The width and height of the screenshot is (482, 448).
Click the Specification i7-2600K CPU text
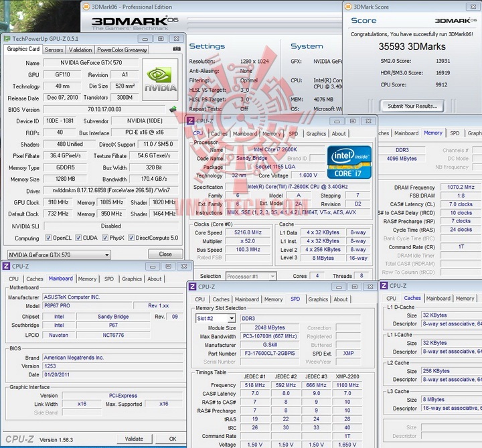point(297,187)
